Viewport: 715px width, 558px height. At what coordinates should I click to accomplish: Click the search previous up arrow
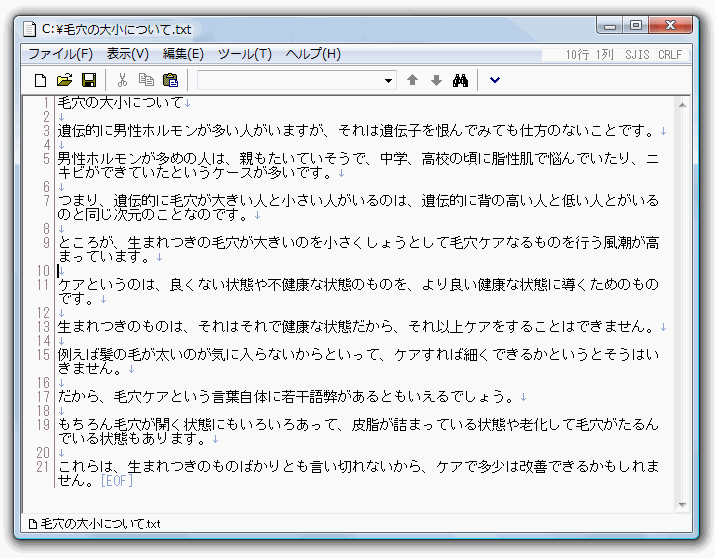(412, 80)
